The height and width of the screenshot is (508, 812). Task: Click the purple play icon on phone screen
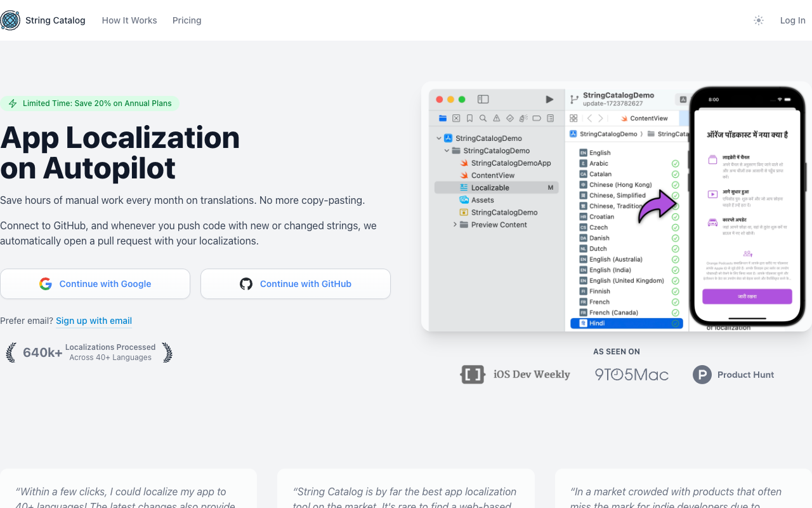(x=713, y=194)
